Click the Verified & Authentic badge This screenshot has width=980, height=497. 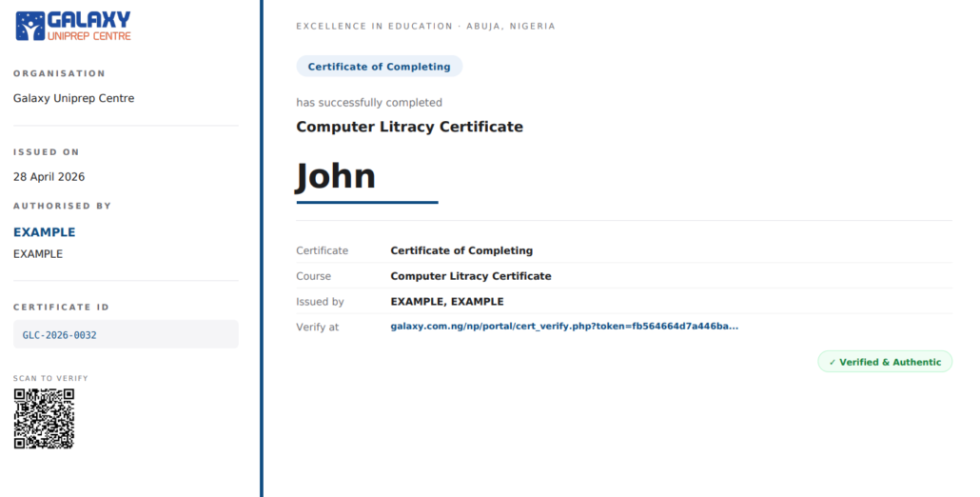884,362
